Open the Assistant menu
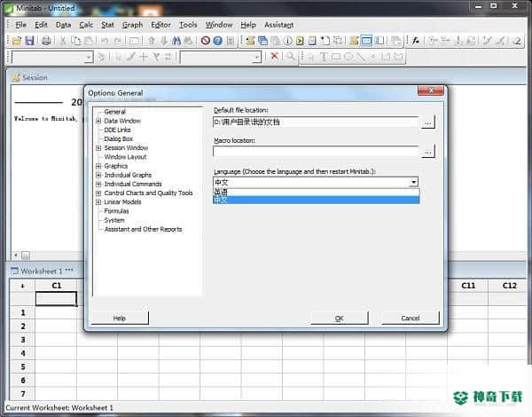532x417 pixels. tap(279, 25)
